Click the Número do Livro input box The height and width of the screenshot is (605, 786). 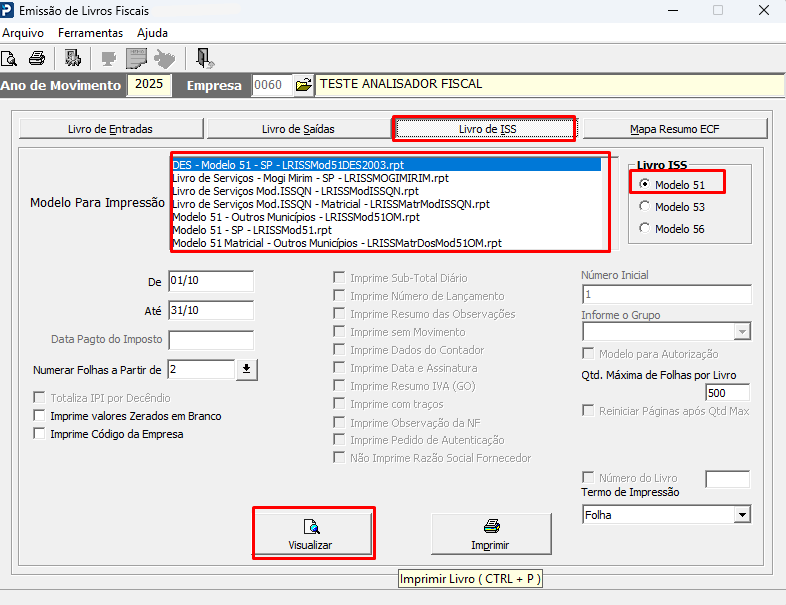pos(727,479)
